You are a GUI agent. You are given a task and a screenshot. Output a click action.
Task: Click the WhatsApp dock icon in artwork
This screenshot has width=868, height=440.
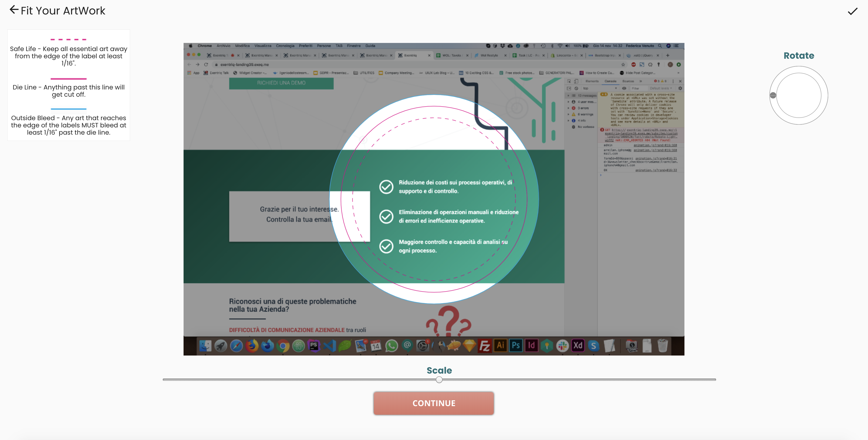tap(391, 346)
